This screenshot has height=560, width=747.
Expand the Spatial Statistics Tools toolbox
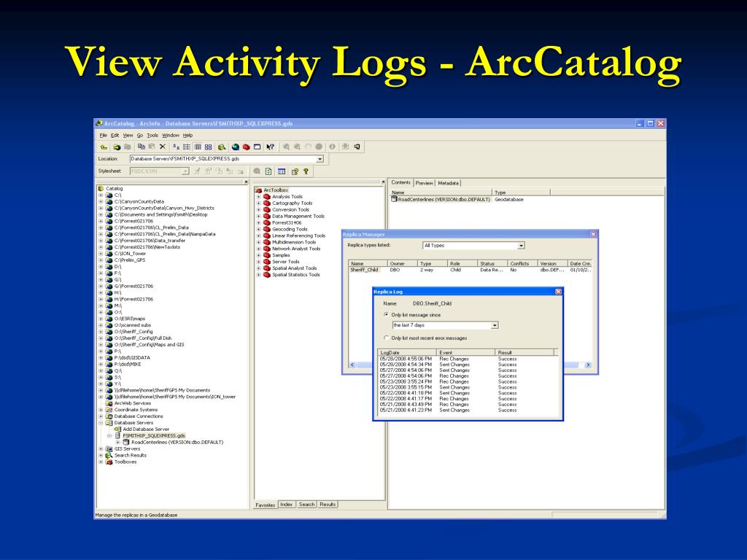(259, 275)
